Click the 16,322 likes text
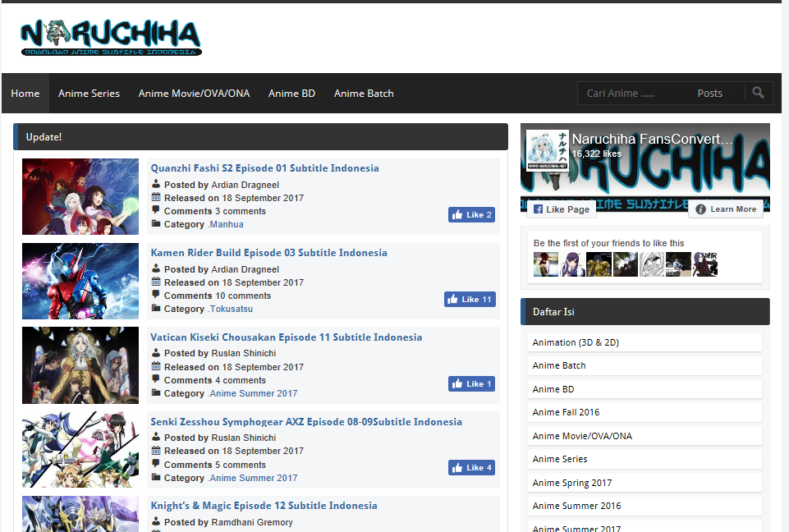 point(597,154)
